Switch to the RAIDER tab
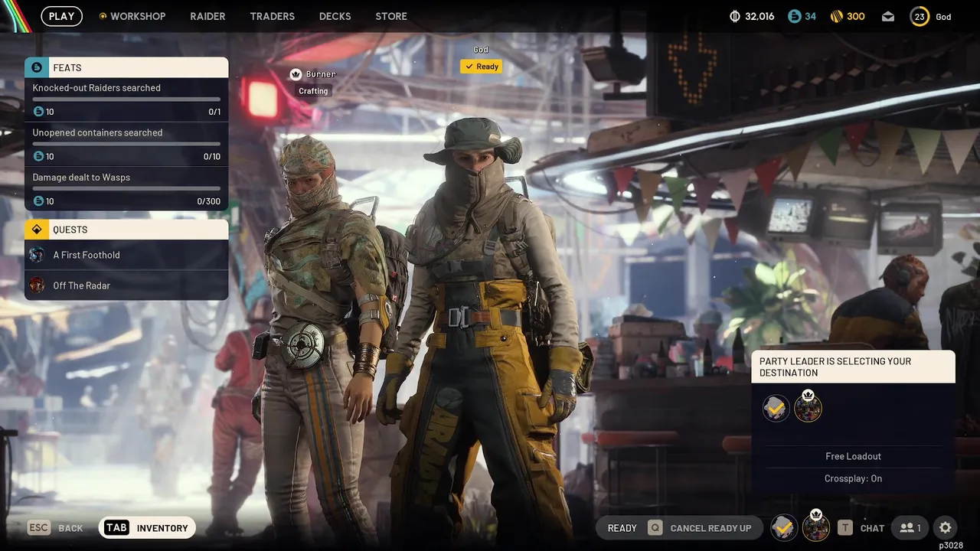Screen dimensions: 980x551 tap(207, 16)
